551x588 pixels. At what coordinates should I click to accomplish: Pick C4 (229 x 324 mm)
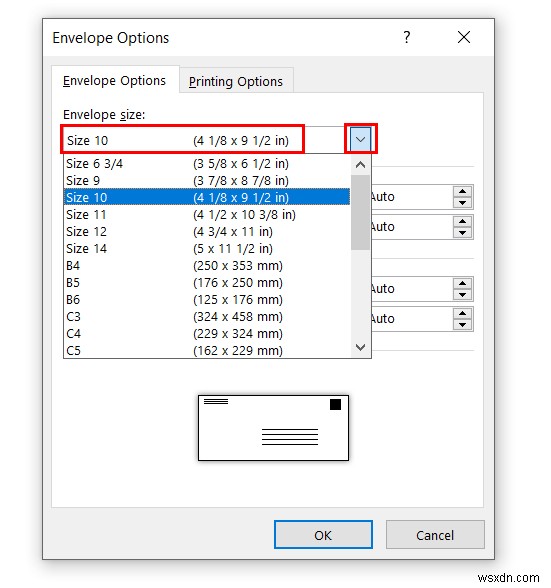pyautogui.click(x=207, y=333)
